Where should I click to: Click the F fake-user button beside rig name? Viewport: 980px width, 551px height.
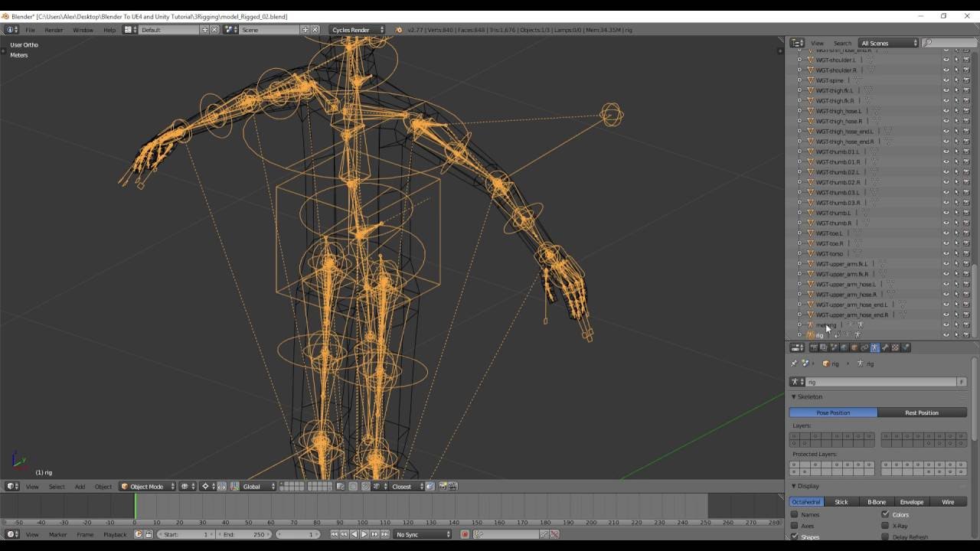962,382
